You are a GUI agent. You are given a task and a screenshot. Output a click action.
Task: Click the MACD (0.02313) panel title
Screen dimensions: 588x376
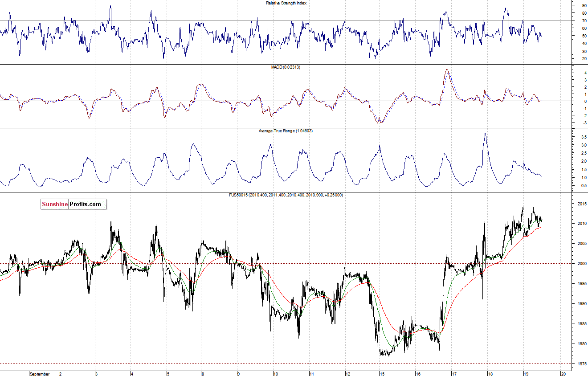(x=286, y=67)
